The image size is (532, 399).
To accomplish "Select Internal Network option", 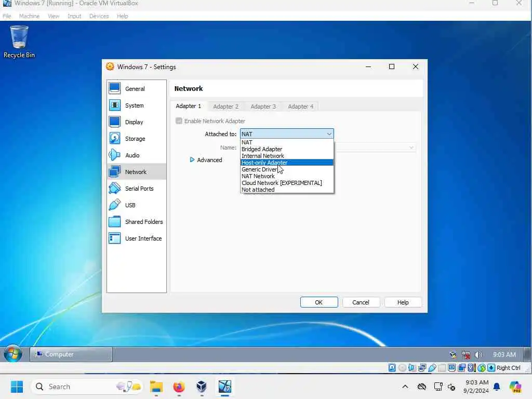I will tap(287, 156).
